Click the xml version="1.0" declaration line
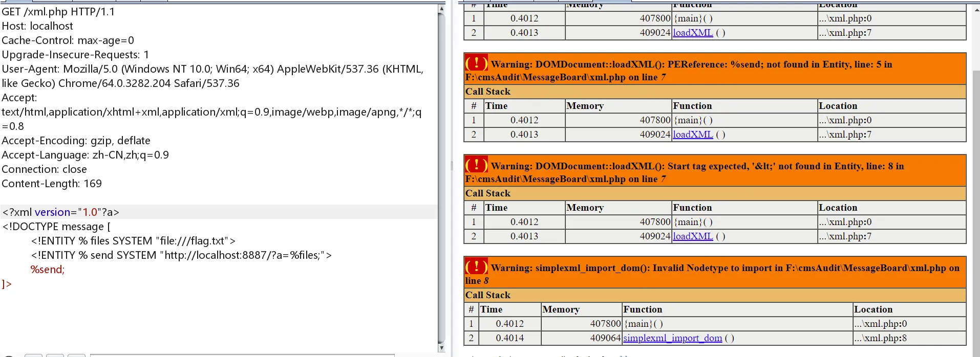The image size is (980, 357). pyautogui.click(x=61, y=212)
